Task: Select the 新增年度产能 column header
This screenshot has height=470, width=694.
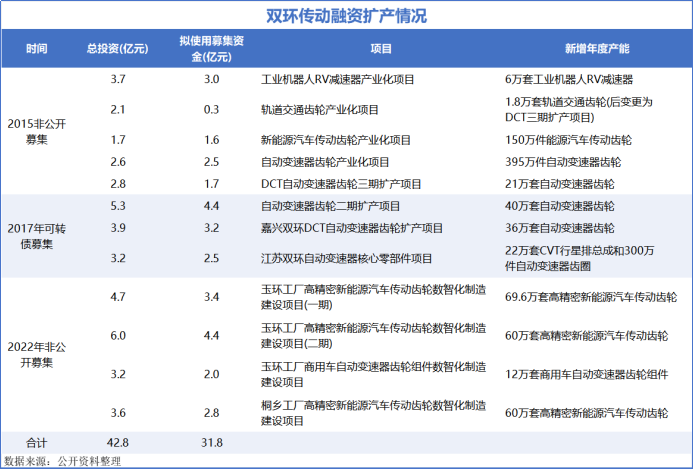Action: pyautogui.click(x=597, y=49)
